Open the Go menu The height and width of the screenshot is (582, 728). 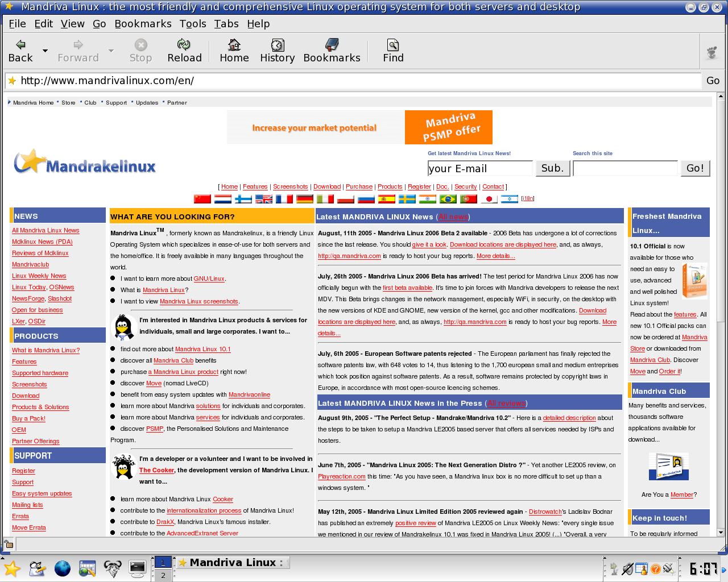tap(100, 24)
